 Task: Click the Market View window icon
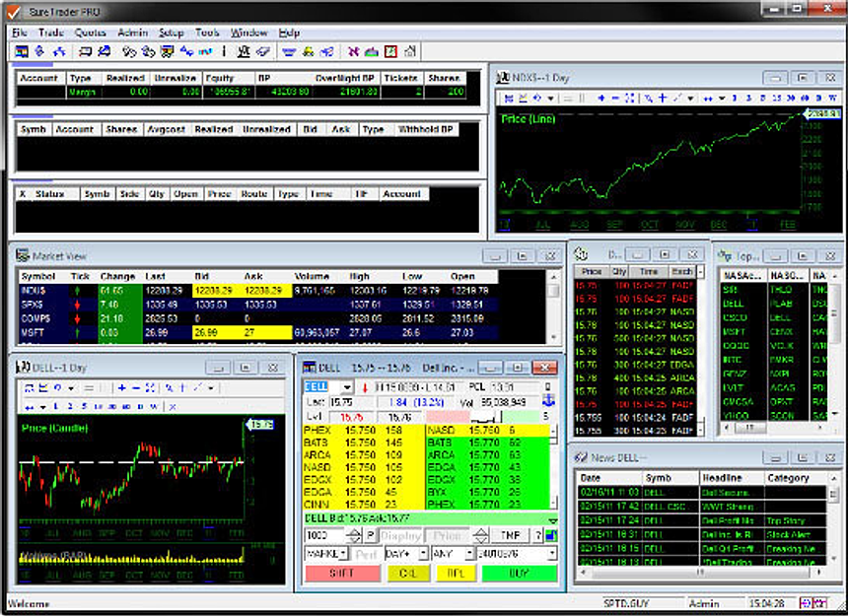point(22,255)
